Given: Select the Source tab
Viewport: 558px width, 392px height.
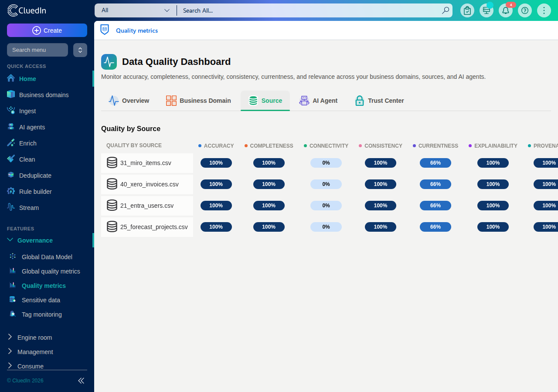Looking at the screenshot, I should 265,101.
